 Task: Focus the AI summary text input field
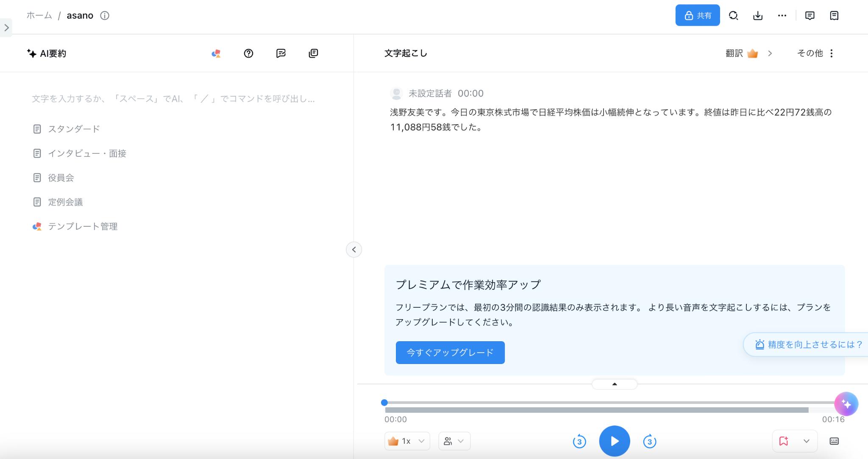coord(174,99)
